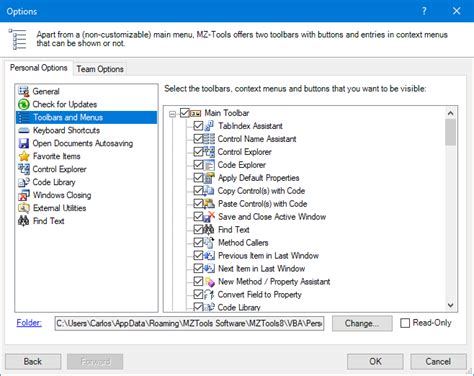
Task: Click the Method Callers icon
Action: [x=209, y=243]
